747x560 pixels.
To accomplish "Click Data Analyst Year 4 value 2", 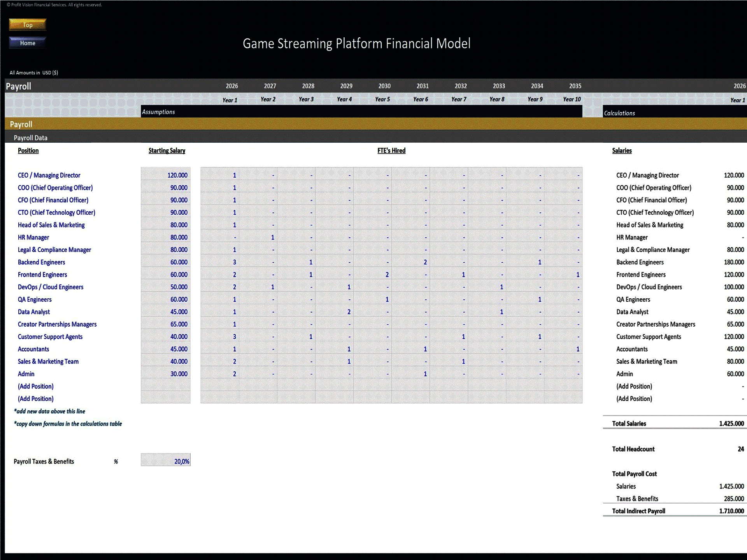I will tap(334, 312).
